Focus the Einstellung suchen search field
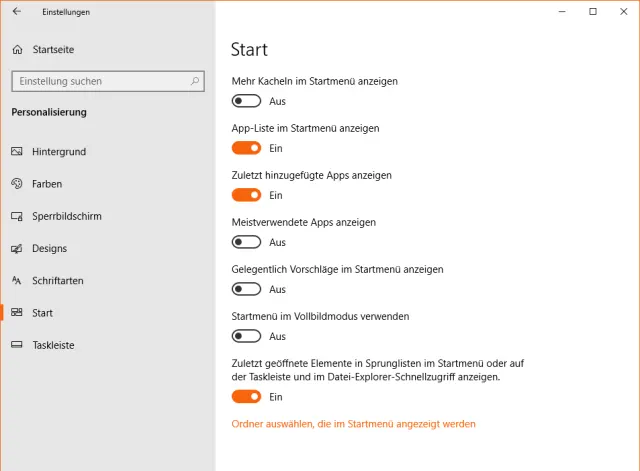Image resolution: width=640 pixels, height=471 pixels. click(98, 81)
